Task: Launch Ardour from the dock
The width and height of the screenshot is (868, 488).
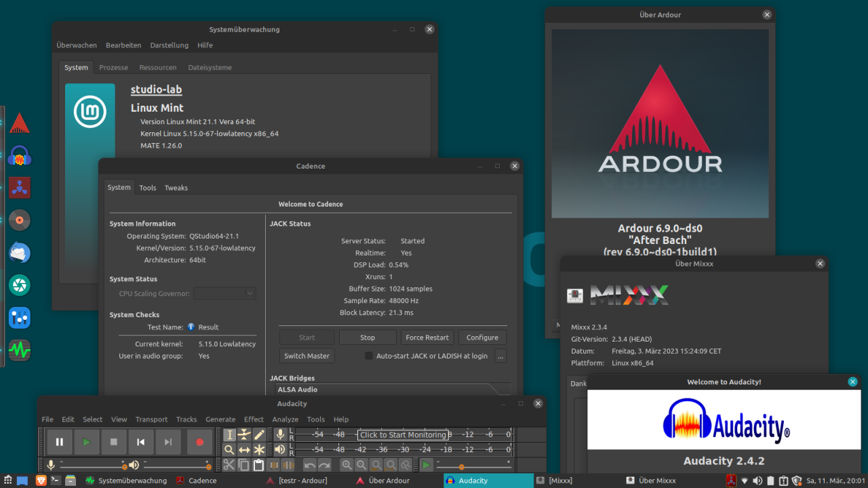Action: [19, 123]
